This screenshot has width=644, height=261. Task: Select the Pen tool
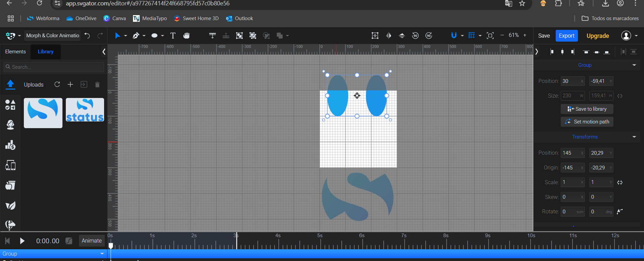point(136,36)
